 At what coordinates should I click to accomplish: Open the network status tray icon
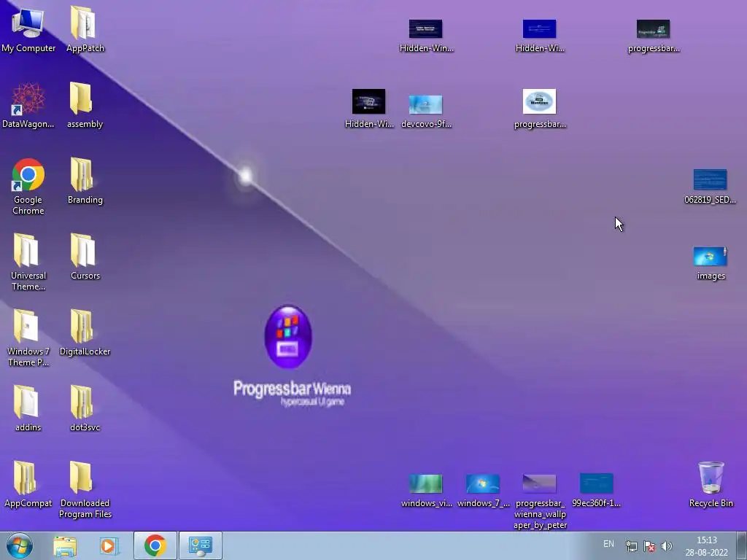pyautogui.click(x=632, y=546)
